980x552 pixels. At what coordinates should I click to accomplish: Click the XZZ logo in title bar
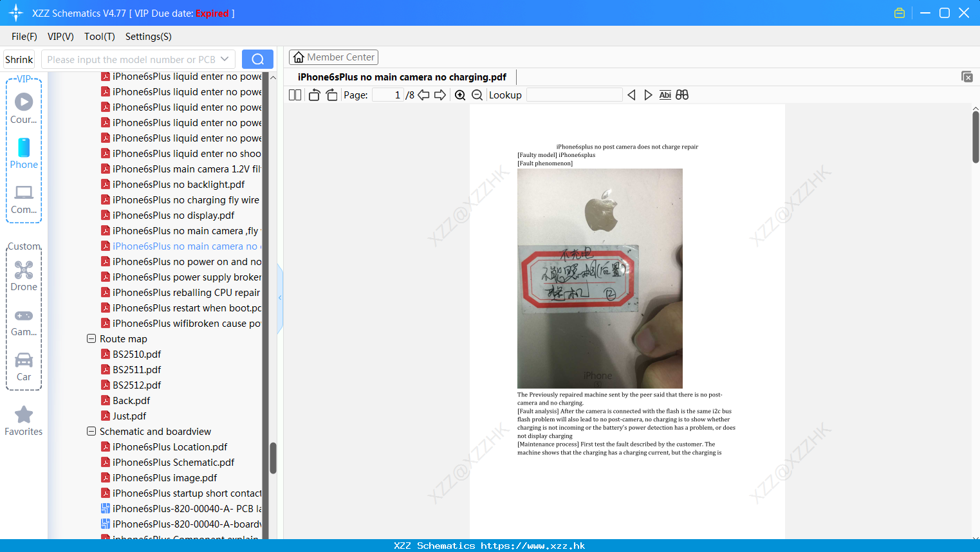[x=16, y=13]
